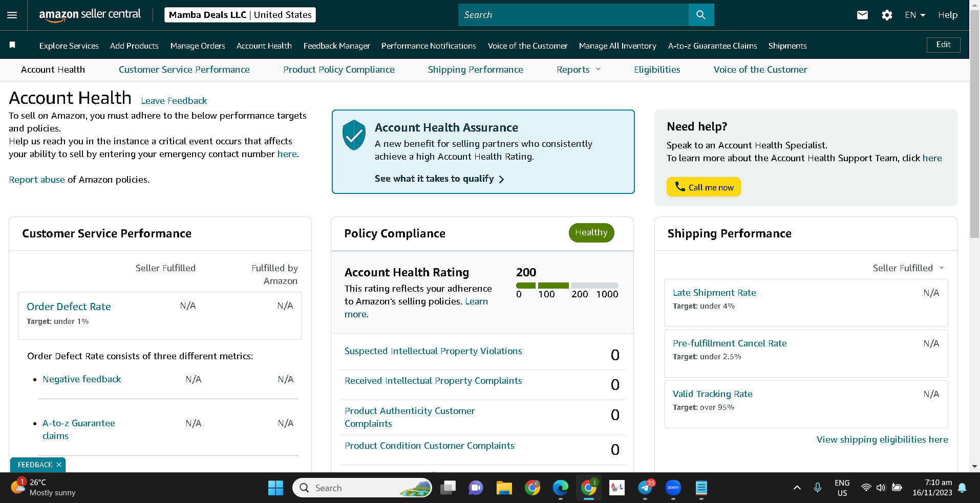Open Performance Notifications
The width and height of the screenshot is (980, 503).
point(429,46)
